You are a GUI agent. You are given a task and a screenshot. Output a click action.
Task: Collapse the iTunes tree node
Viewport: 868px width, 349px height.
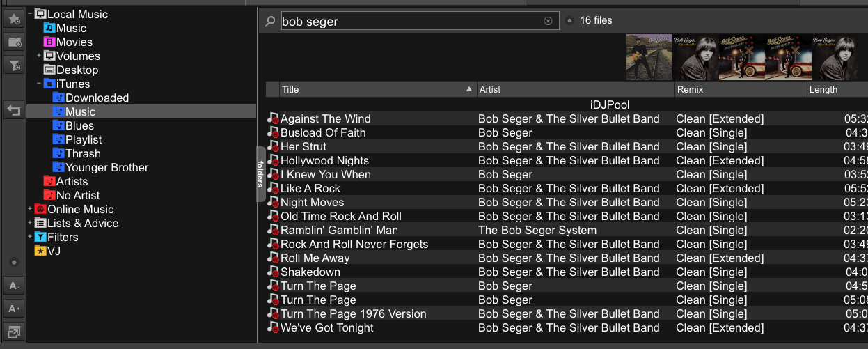tap(39, 84)
